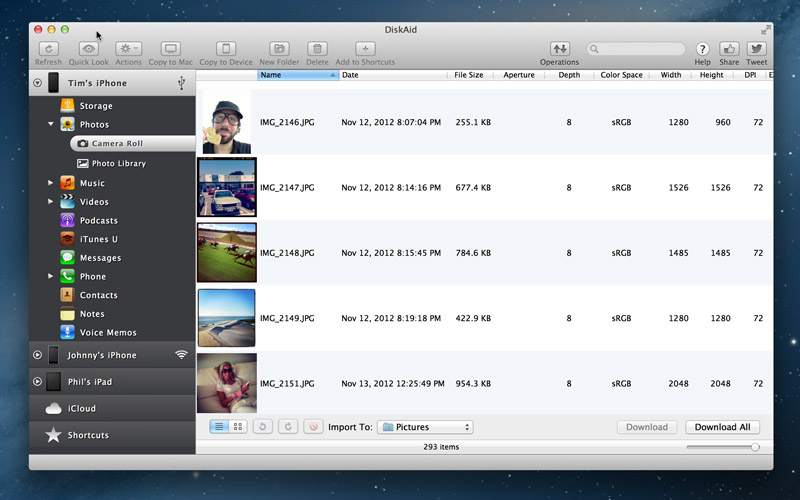Sort the list by Name column header
Image resolution: width=800 pixels, height=500 pixels.
(x=296, y=75)
